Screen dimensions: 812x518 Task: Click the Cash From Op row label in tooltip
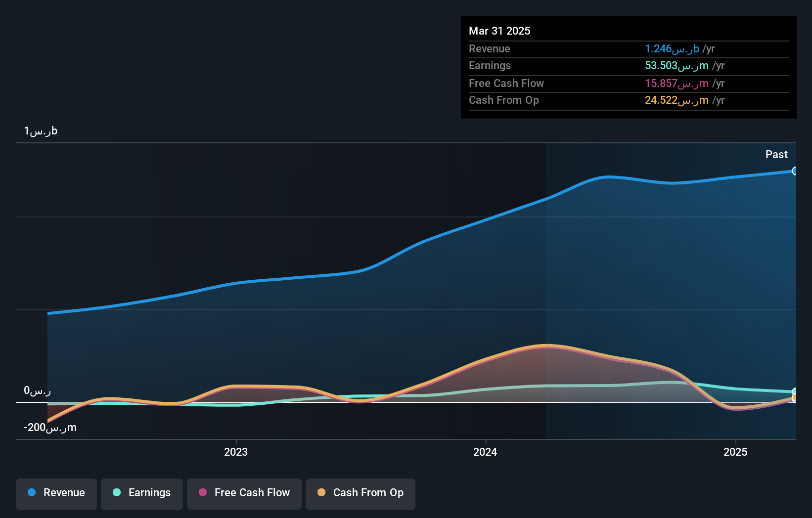[x=504, y=100]
